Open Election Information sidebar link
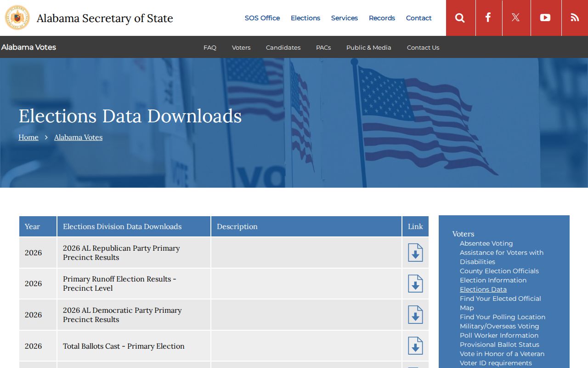The width and height of the screenshot is (588, 368). click(493, 280)
